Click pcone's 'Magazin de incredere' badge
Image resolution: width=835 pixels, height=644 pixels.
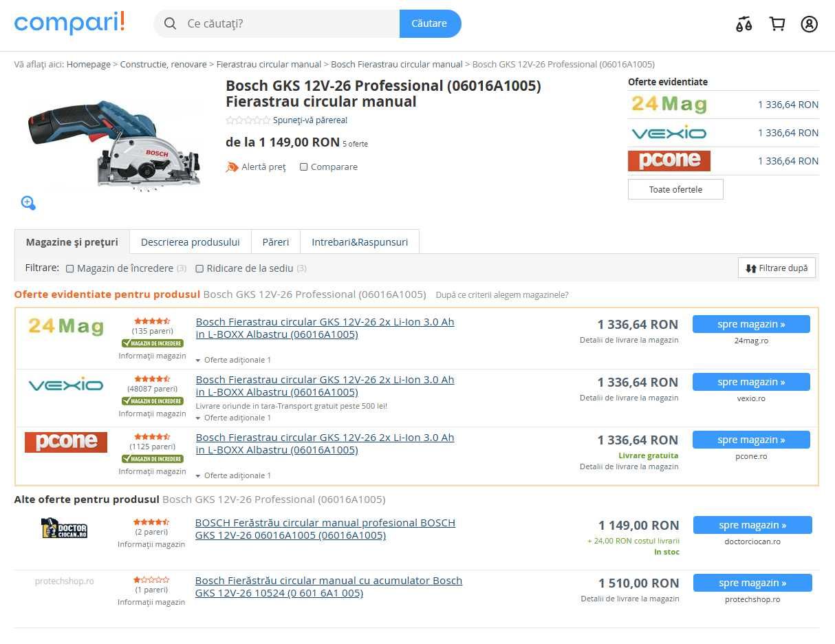tap(152, 459)
